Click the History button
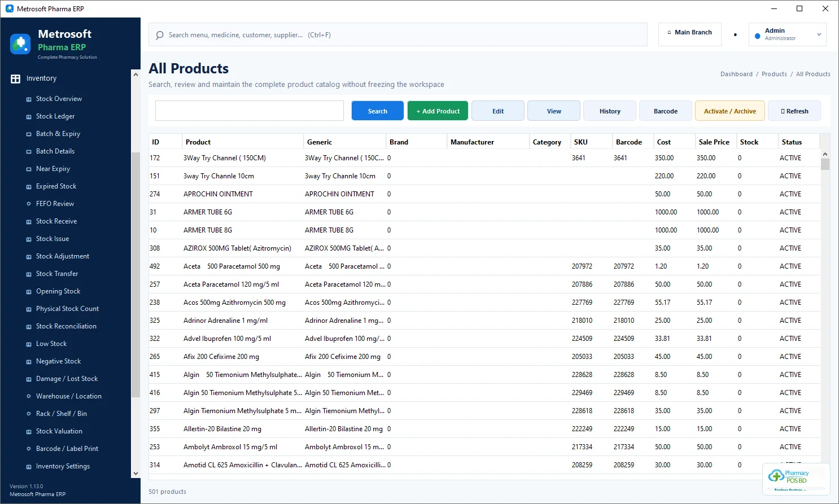Screen dimensions: 839x504 tap(610, 111)
